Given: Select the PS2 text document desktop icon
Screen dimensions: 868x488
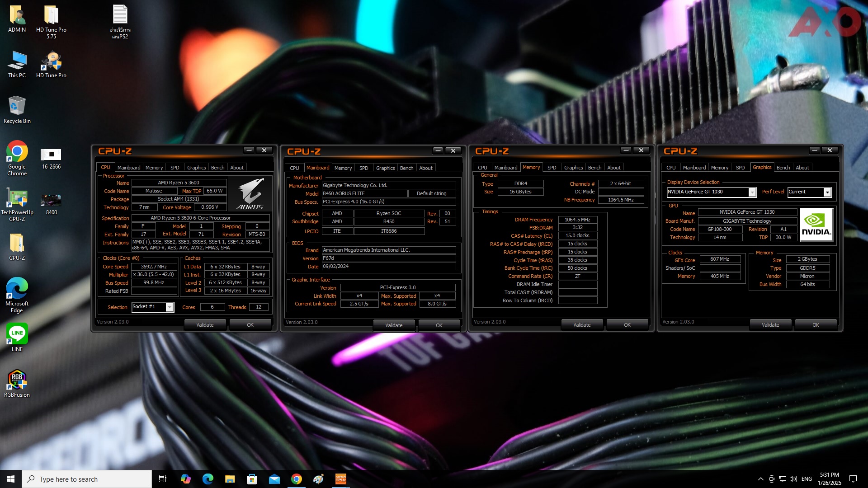Looking at the screenshot, I should pyautogui.click(x=120, y=22).
